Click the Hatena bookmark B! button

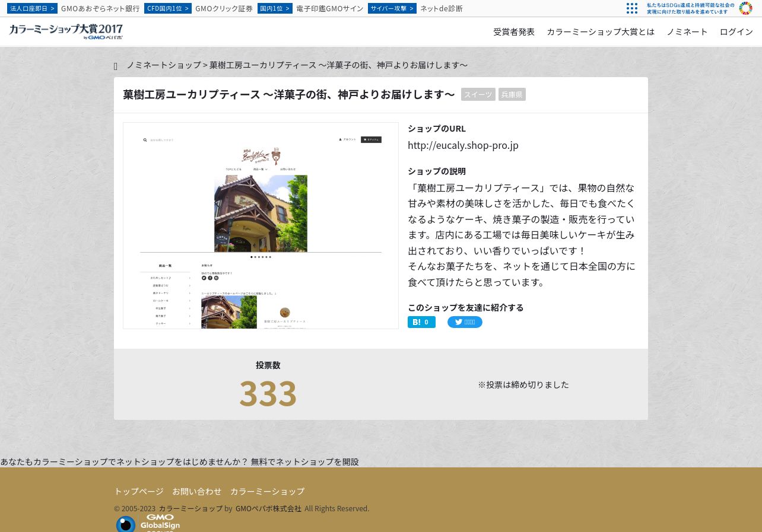point(421,322)
